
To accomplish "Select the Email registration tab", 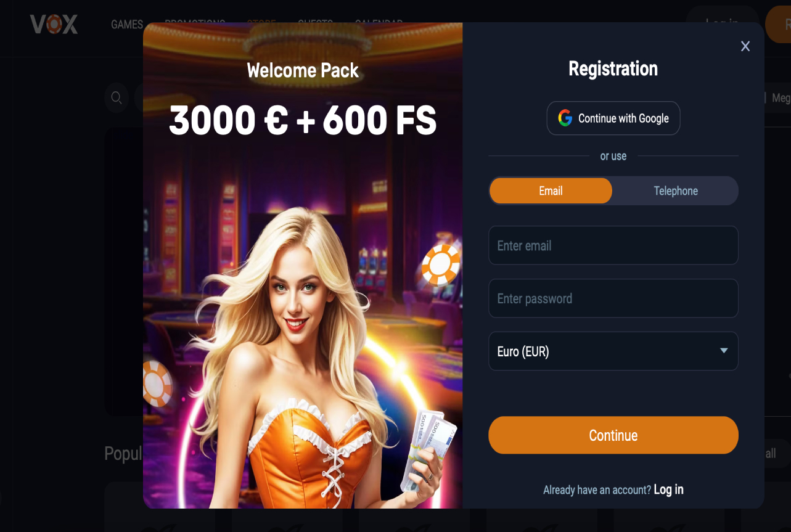I will (x=551, y=191).
